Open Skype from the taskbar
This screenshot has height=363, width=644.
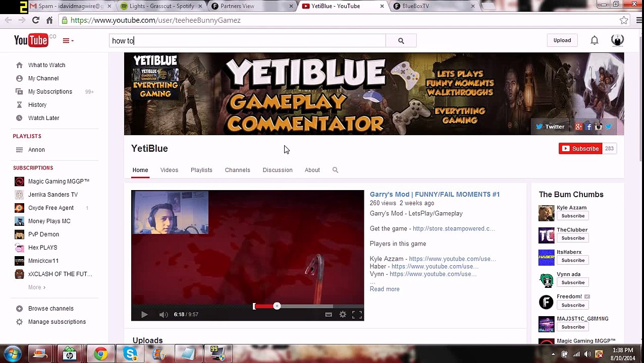[131, 354]
